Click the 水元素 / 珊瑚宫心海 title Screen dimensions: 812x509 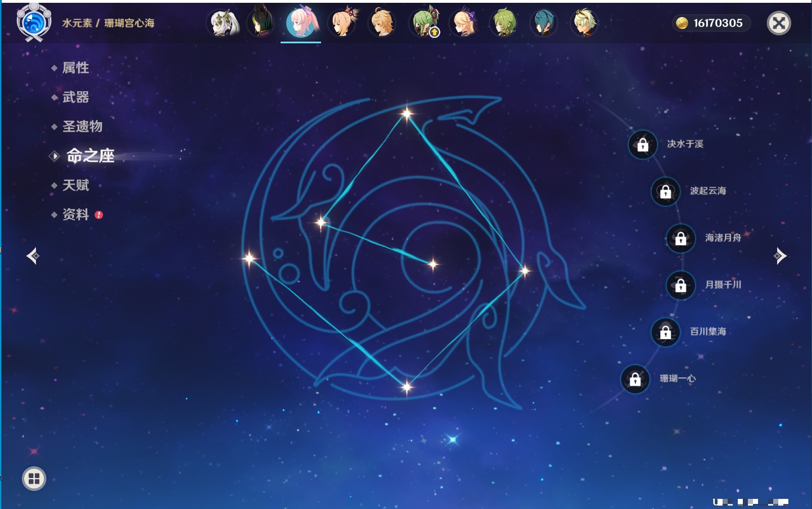coord(109,23)
